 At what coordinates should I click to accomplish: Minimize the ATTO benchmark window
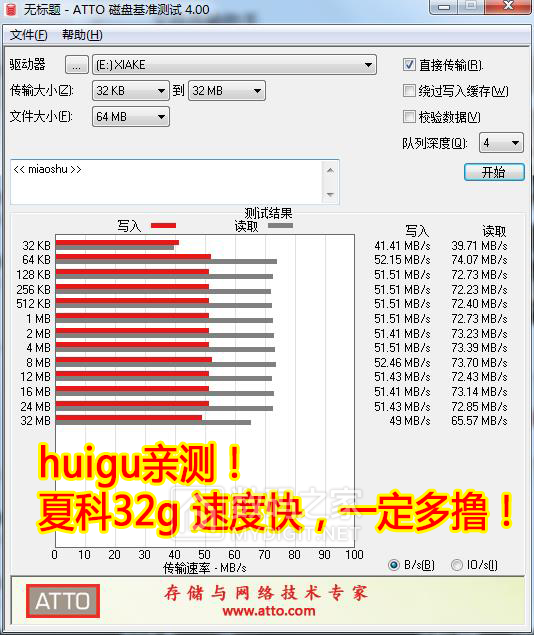[444, 7]
